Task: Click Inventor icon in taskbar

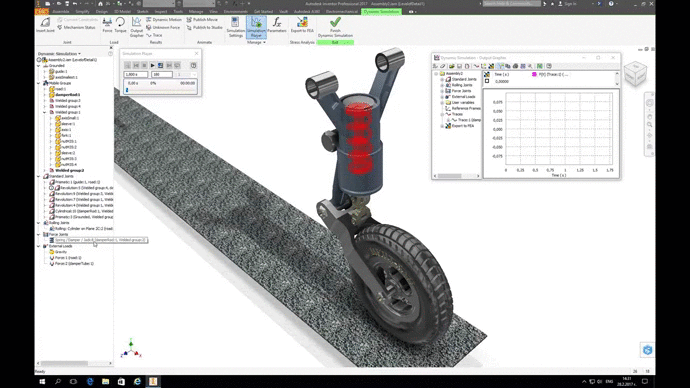Action: pyautogui.click(x=153, y=381)
